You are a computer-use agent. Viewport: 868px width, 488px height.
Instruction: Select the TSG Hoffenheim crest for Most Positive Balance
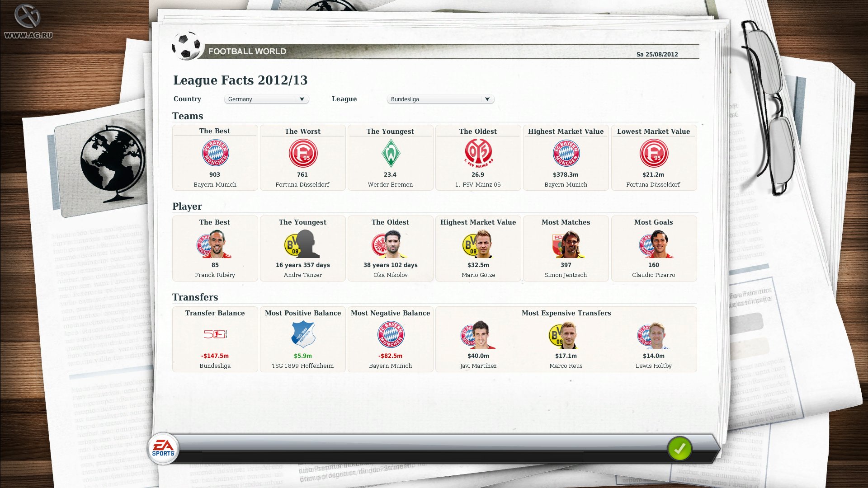tap(302, 334)
